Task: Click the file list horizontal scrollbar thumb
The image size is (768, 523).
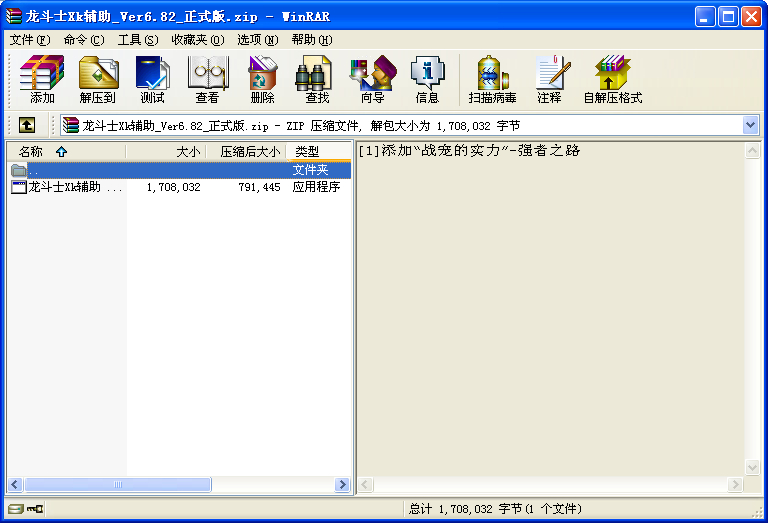Action: point(118,485)
